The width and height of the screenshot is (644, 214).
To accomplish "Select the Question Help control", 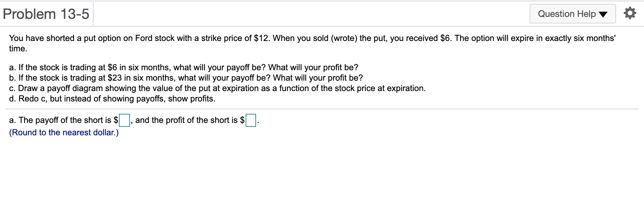I will (572, 14).
